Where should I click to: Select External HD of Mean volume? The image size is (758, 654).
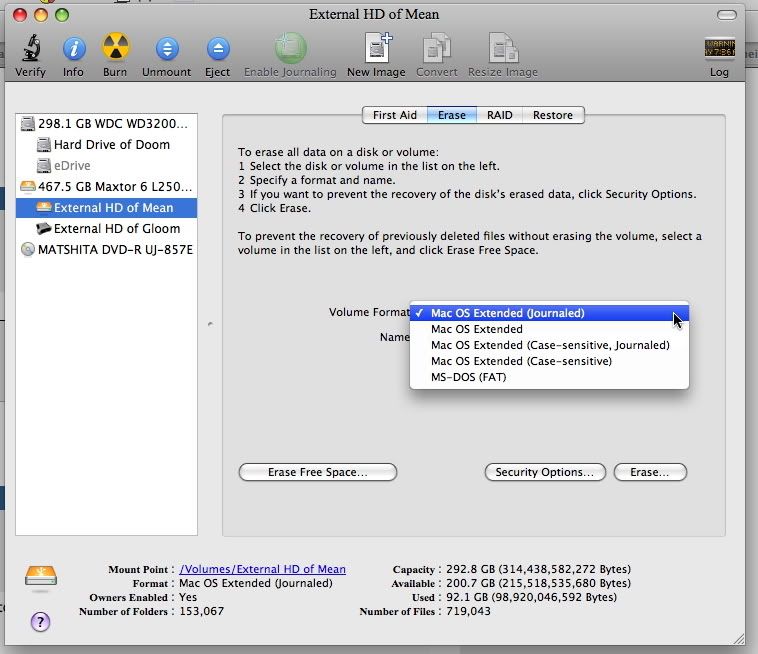pos(106,208)
